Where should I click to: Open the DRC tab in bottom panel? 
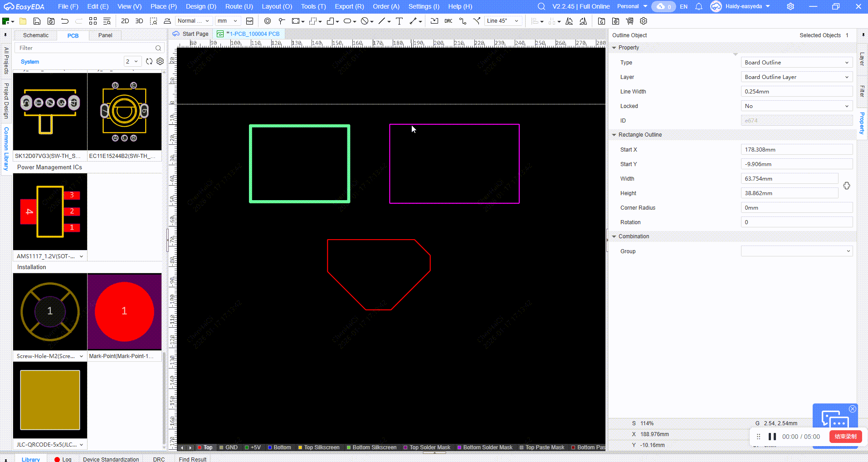(159, 459)
